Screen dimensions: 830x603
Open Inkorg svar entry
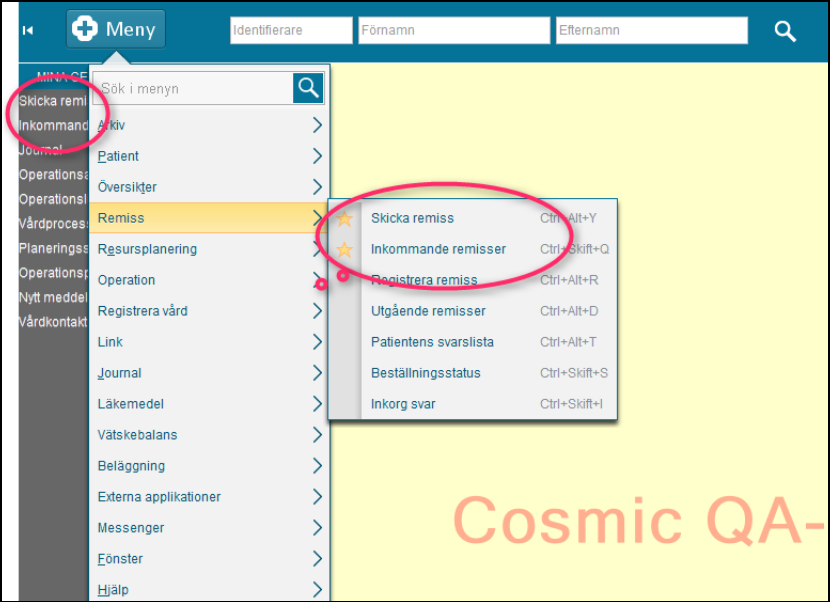point(403,404)
